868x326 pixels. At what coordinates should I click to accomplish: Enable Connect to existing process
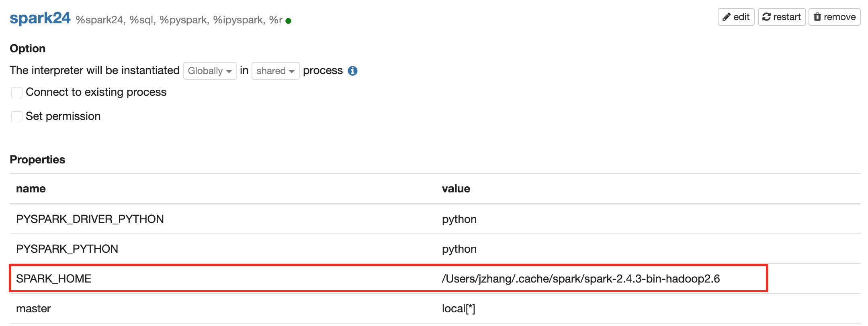(x=17, y=93)
